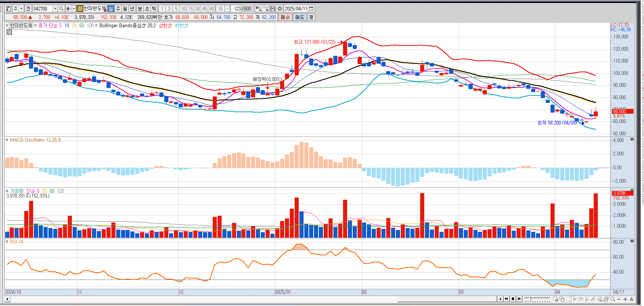This screenshot has width=644, height=306.
Task: Close the RSI 14 pane
Action: [x=632, y=241]
